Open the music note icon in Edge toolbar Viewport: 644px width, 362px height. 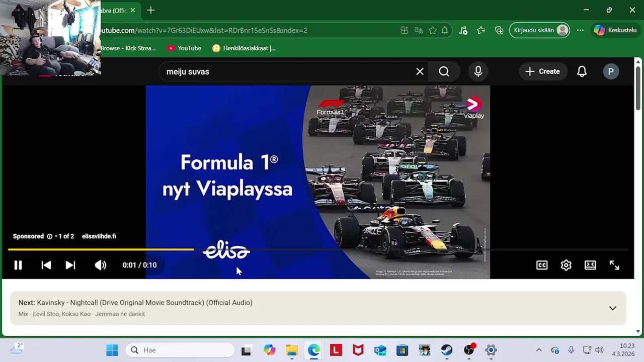(463, 30)
